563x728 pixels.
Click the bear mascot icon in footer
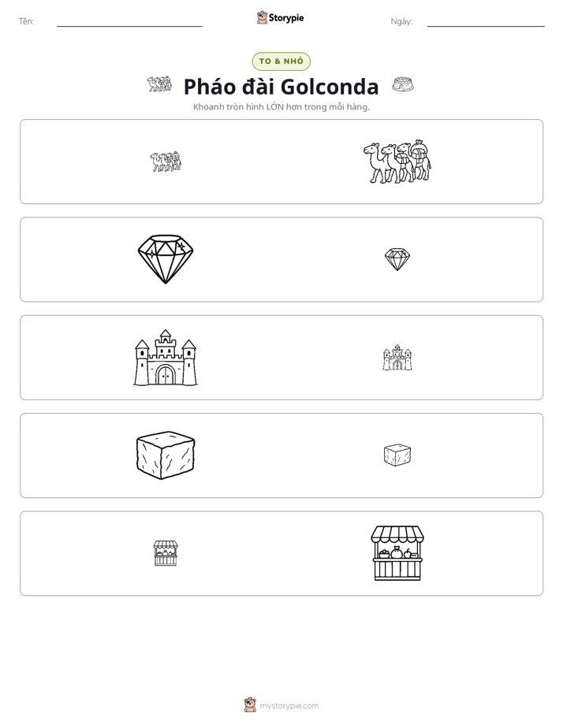tap(250, 705)
